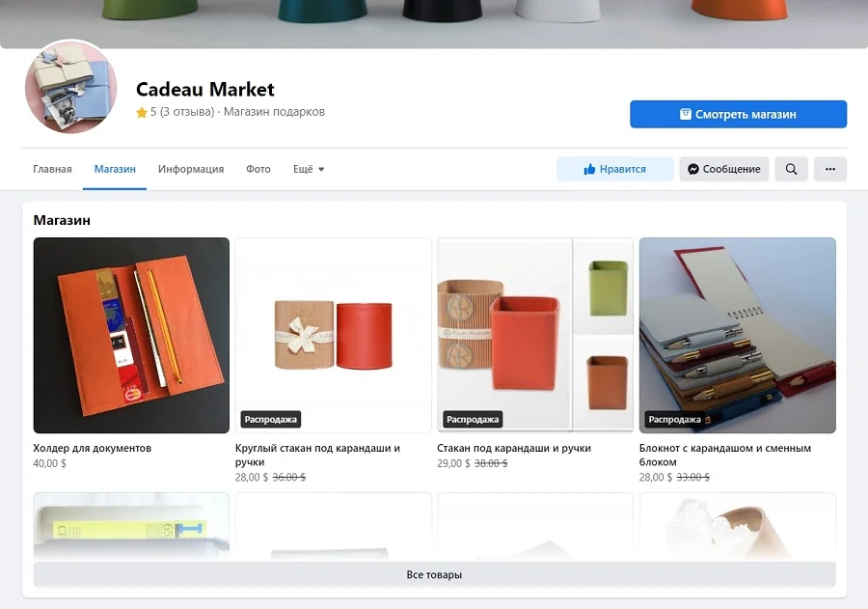The width and height of the screenshot is (868, 609).
Task: Open Круглый стакан под карандаши и ручки link
Action: [x=317, y=455]
